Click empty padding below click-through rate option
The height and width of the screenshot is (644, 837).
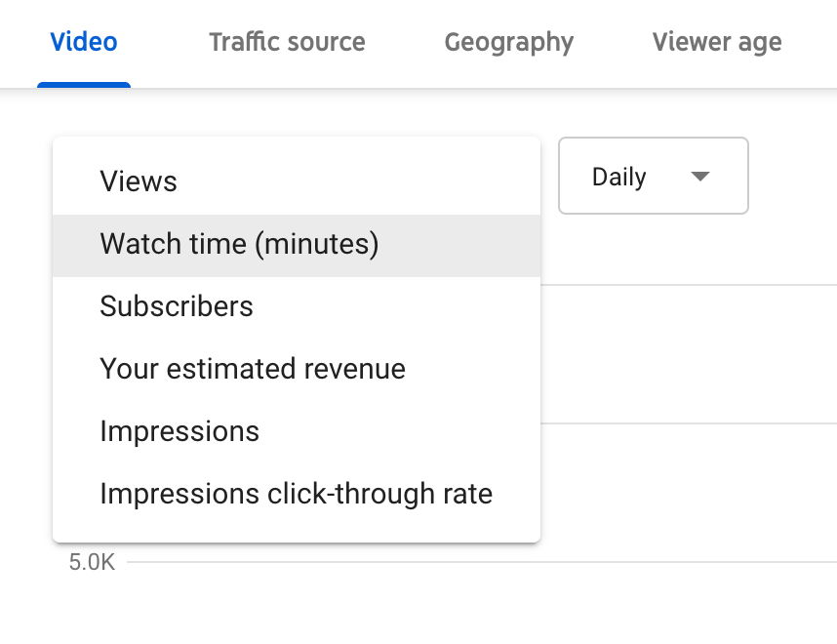coord(297,533)
